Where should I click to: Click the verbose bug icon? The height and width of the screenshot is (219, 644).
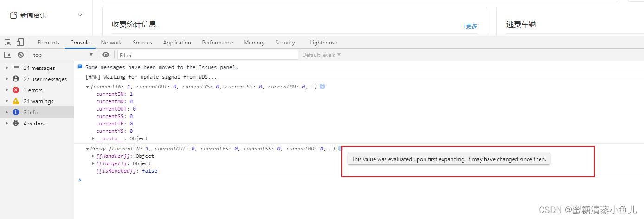[16, 124]
